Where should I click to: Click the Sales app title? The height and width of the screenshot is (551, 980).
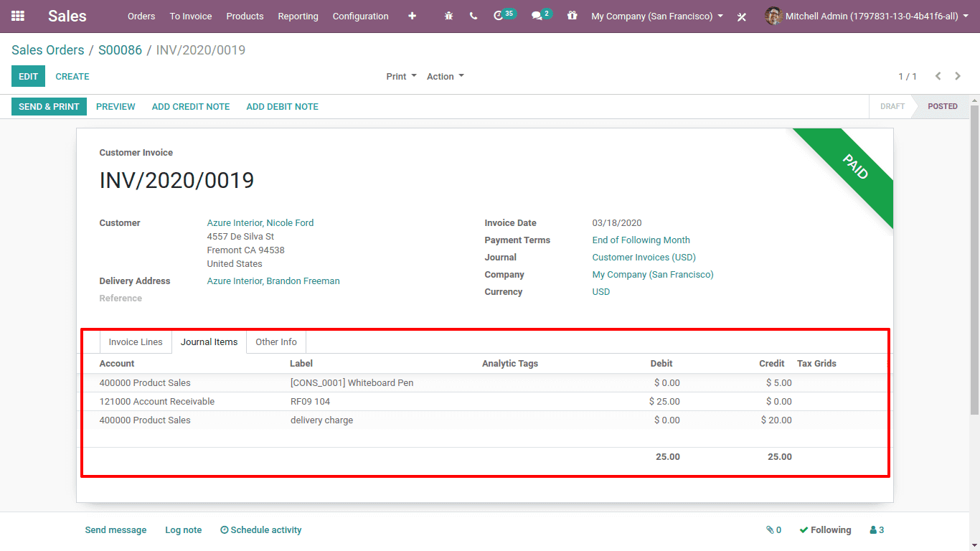click(67, 16)
